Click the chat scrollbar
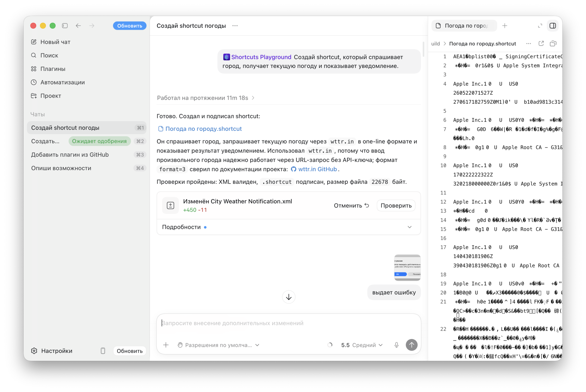This screenshot has width=586, height=392. pyautogui.click(x=423, y=49)
